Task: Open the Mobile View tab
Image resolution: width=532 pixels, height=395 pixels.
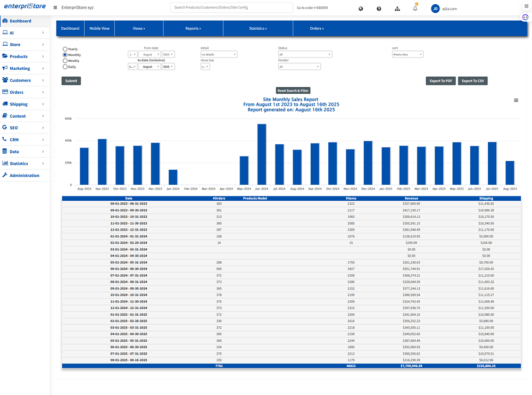Action: point(99,29)
